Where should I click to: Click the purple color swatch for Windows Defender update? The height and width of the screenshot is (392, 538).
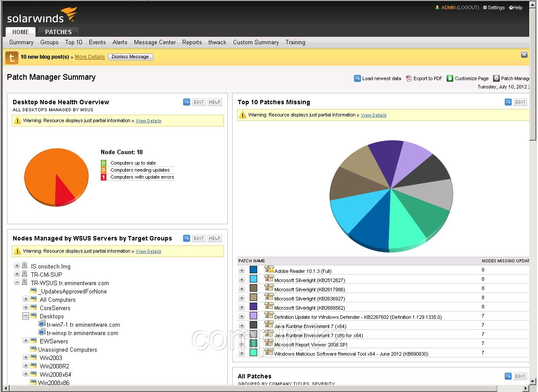[x=253, y=316]
